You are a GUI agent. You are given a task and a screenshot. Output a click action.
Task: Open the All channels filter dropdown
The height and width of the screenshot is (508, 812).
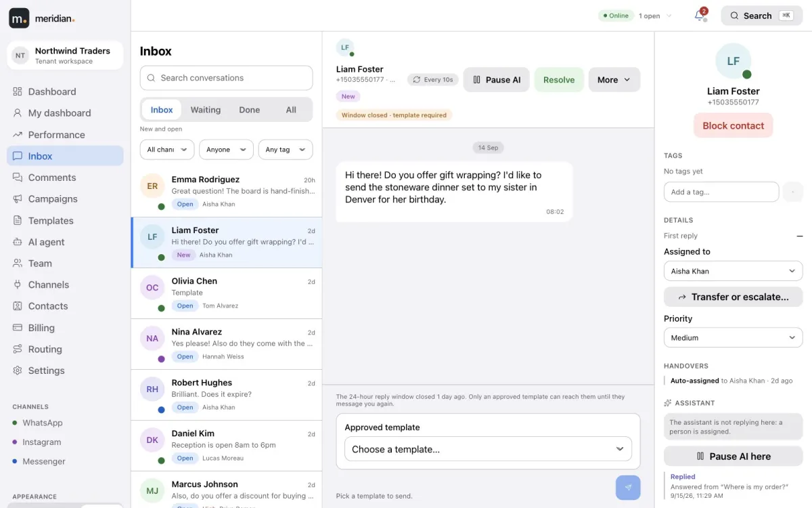(x=167, y=150)
